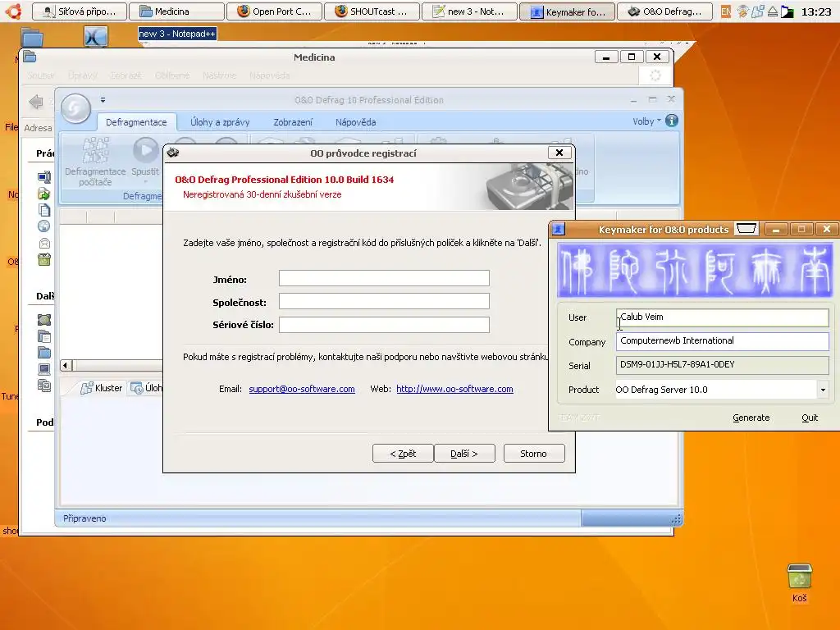
Task: Switch to the Zobrazení ribbon tab
Action: click(x=293, y=122)
